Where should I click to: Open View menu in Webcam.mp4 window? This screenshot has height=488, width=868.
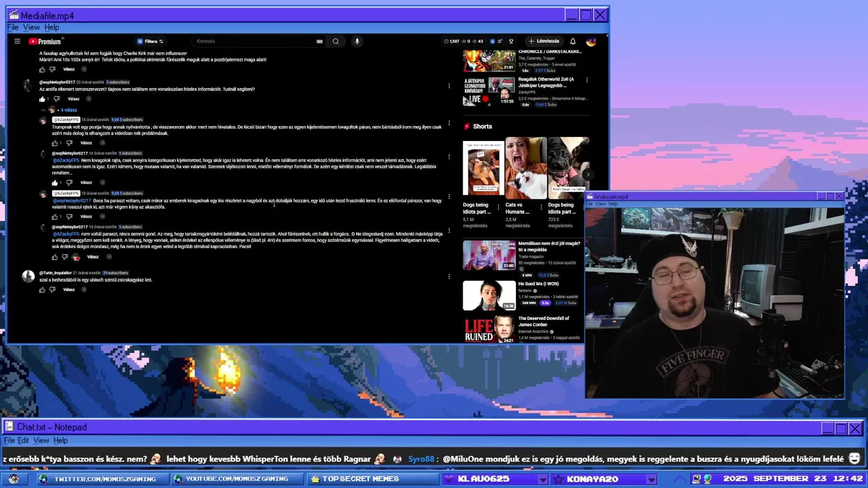point(600,204)
